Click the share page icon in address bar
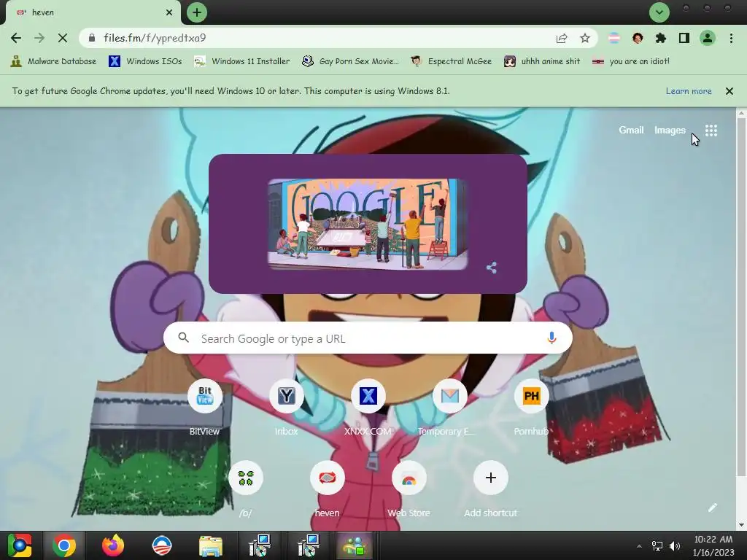 (x=562, y=38)
